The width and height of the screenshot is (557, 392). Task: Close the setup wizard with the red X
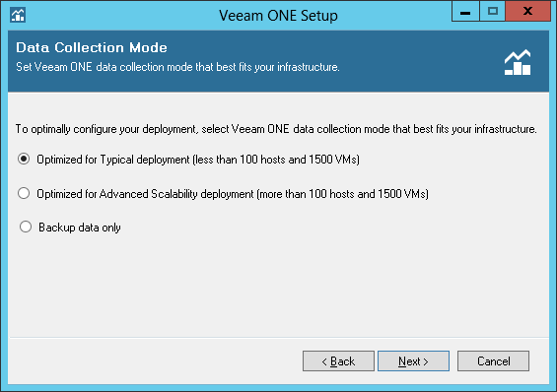527,11
